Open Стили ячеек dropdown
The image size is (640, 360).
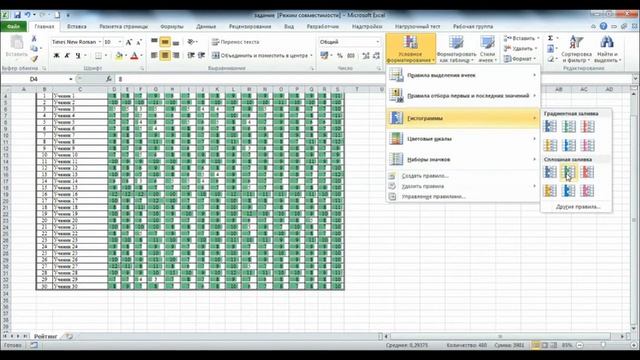[487, 49]
